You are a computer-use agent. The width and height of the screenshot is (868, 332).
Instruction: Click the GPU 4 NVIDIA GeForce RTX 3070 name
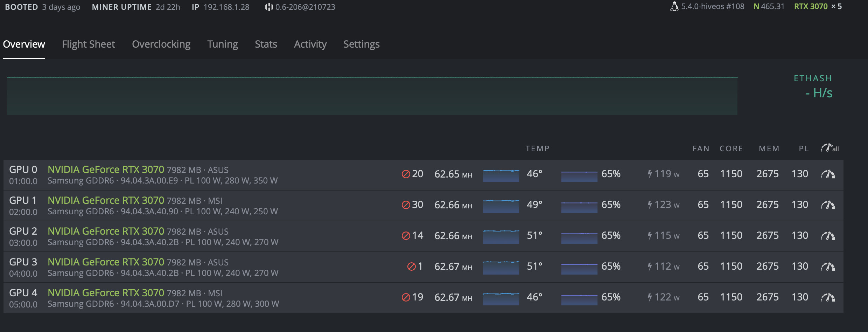tap(106, 293)
